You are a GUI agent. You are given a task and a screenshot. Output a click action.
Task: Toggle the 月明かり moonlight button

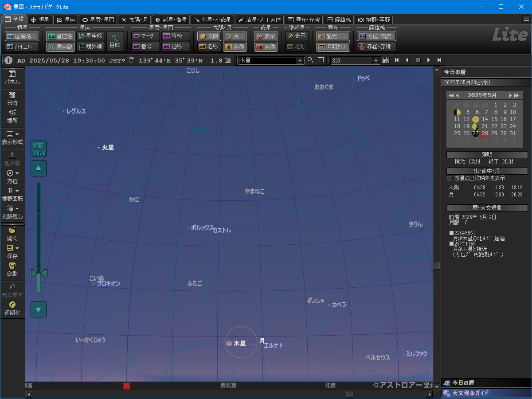pos(333,47)
